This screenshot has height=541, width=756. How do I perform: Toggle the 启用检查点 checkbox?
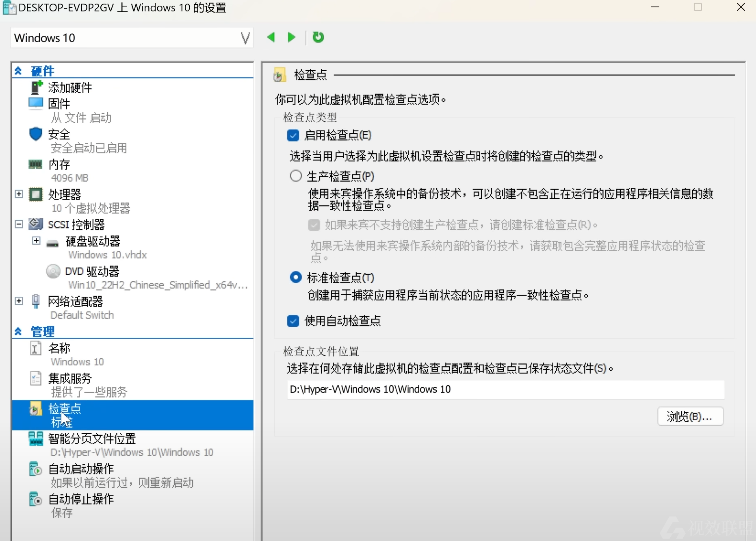tap(293, 135)
